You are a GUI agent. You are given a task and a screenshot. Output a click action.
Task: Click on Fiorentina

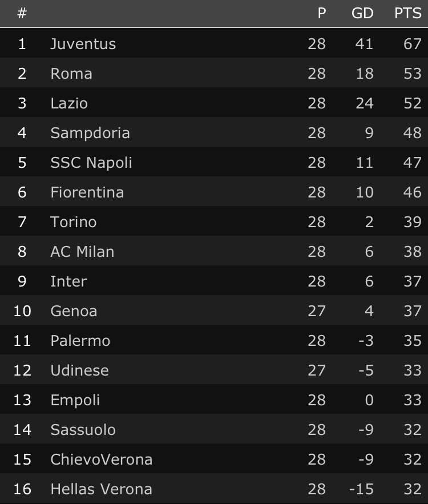click(x=87, y=192)
